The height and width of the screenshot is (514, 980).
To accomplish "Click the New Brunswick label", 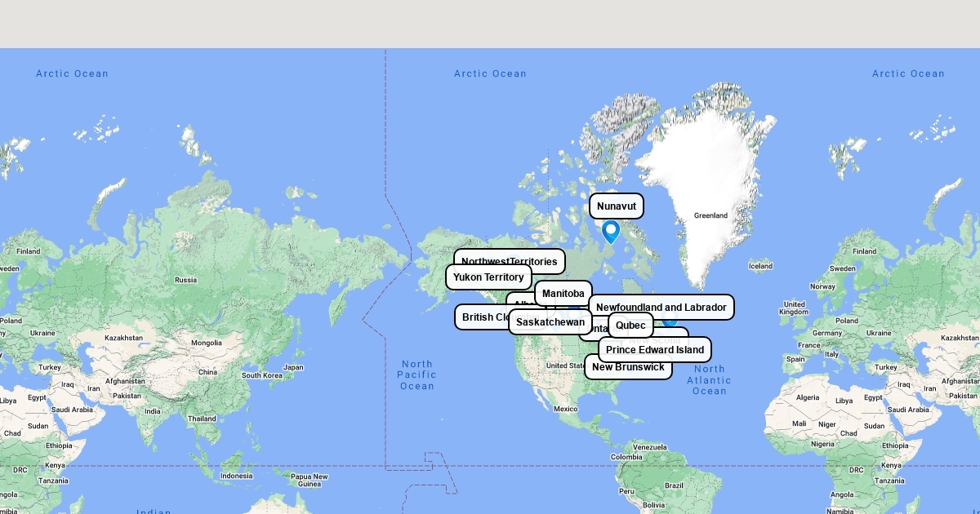I will coord(628,368).
